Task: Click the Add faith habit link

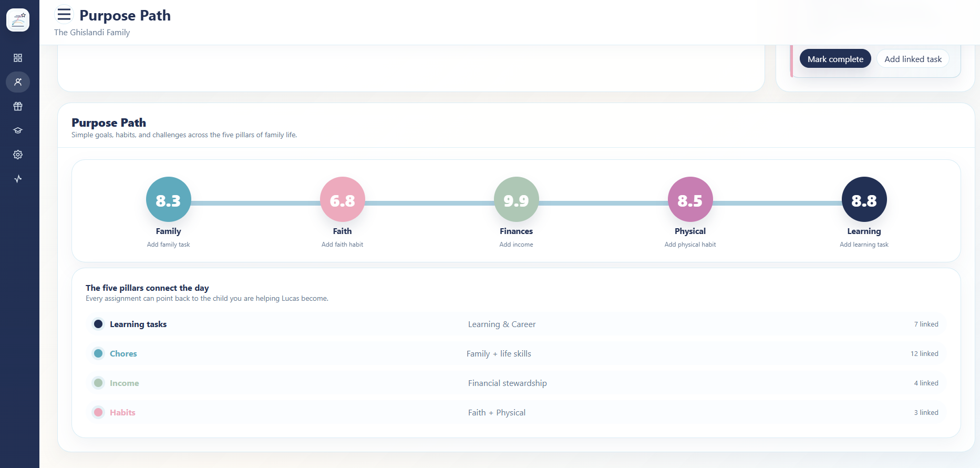Action: (343, 245)
